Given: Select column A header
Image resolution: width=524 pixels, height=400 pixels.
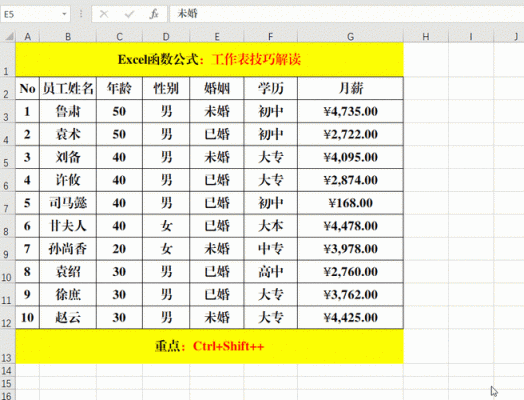Looking at the screenshot, I should [28, 37].
